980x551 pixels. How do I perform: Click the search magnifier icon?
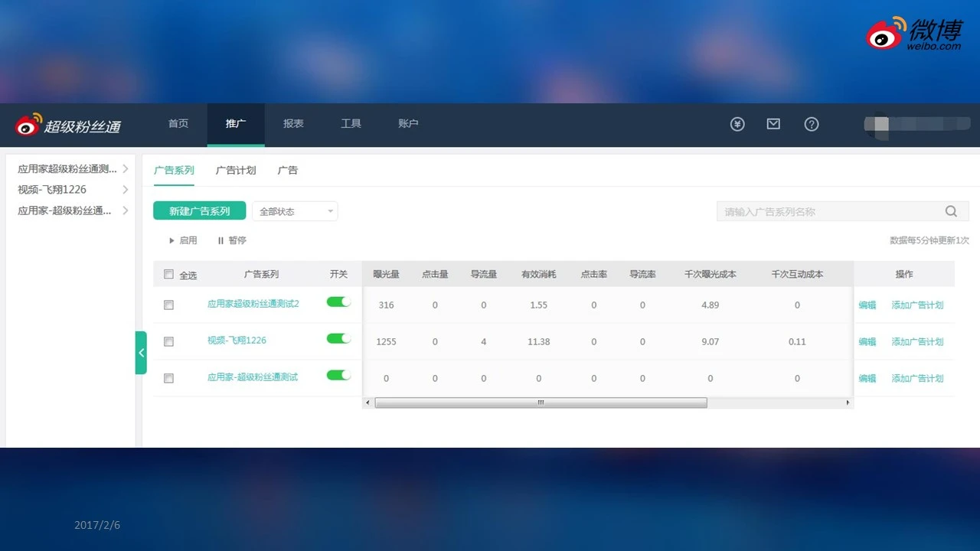tap(951, 211)
